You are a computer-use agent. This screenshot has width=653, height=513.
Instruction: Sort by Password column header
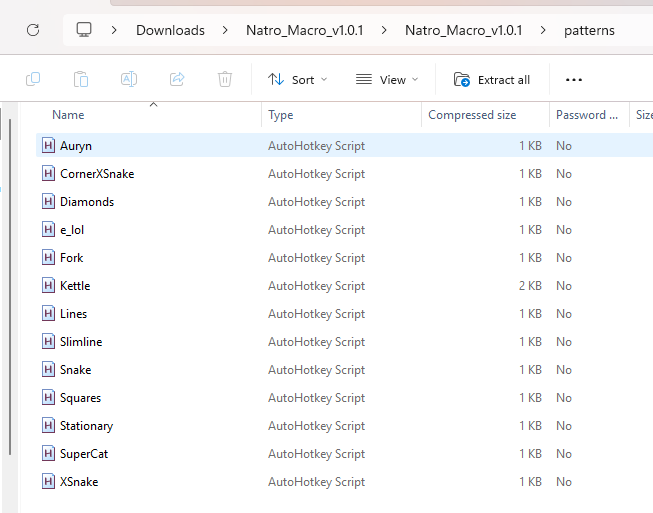(x=587, y=115)
